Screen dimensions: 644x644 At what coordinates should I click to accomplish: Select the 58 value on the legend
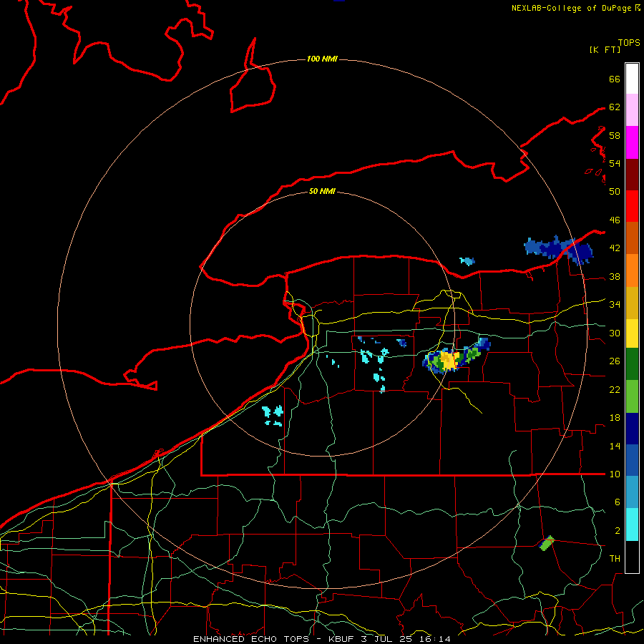[615, 135]
